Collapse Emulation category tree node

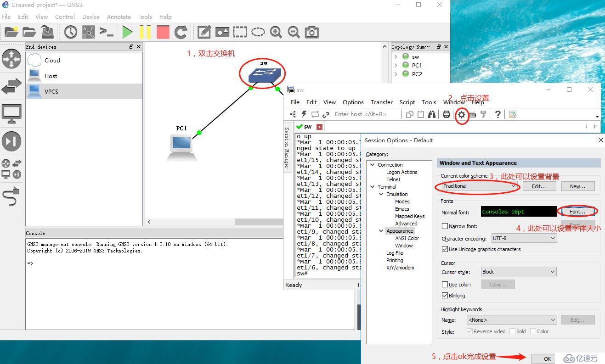[381, 194]
